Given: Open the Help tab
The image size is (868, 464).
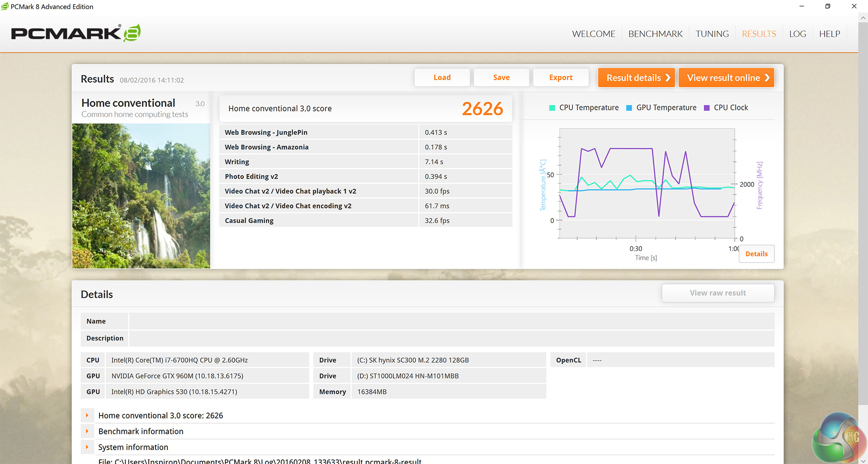Looking at the screenshot, I should [x=830, y=34].
